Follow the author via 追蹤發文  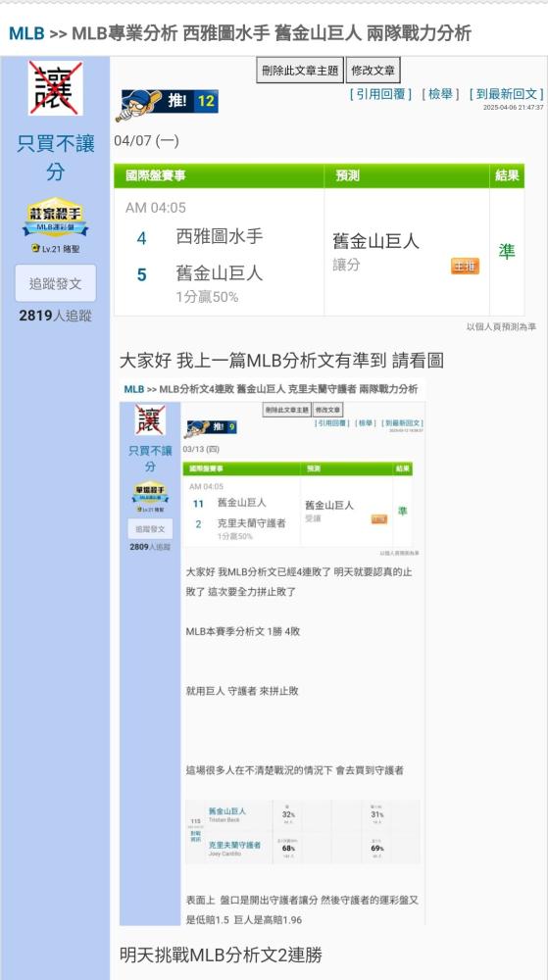[x=56, y=283]
